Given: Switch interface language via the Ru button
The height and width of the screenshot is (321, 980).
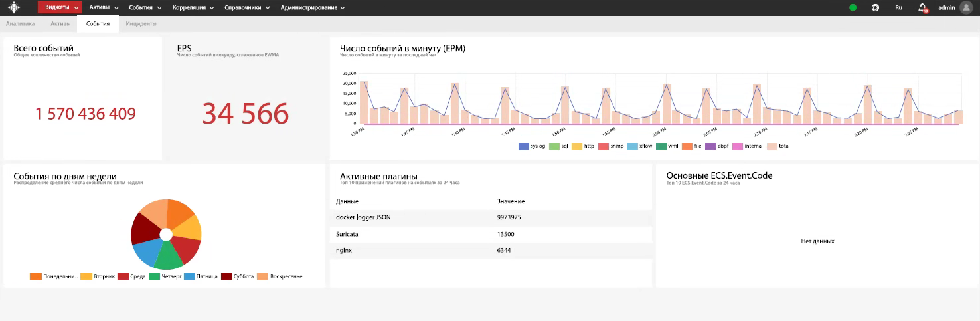Looking at the screenshot, I should (x=898, y=8).
